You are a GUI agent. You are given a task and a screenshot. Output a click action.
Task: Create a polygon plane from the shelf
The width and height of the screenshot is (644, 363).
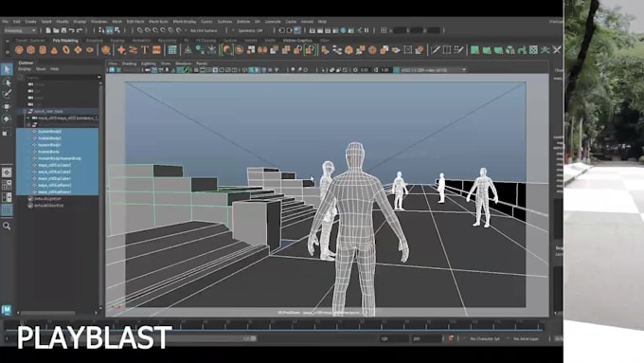click(x=78, y=50)
